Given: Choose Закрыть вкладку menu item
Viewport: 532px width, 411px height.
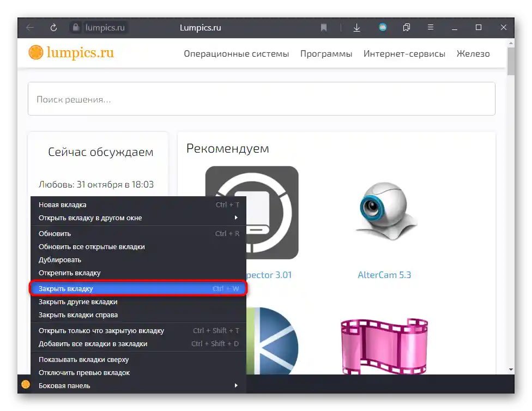Looking at the screenshot, I should (x=138, y=288).
